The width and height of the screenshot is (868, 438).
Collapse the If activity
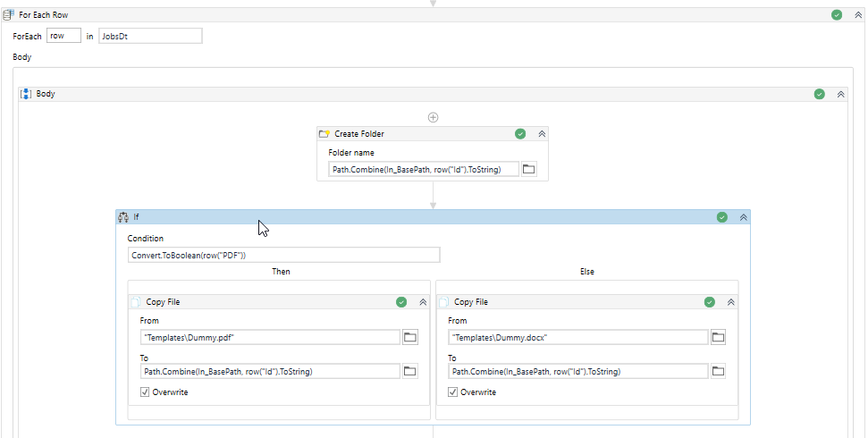(x=743, y=217)
